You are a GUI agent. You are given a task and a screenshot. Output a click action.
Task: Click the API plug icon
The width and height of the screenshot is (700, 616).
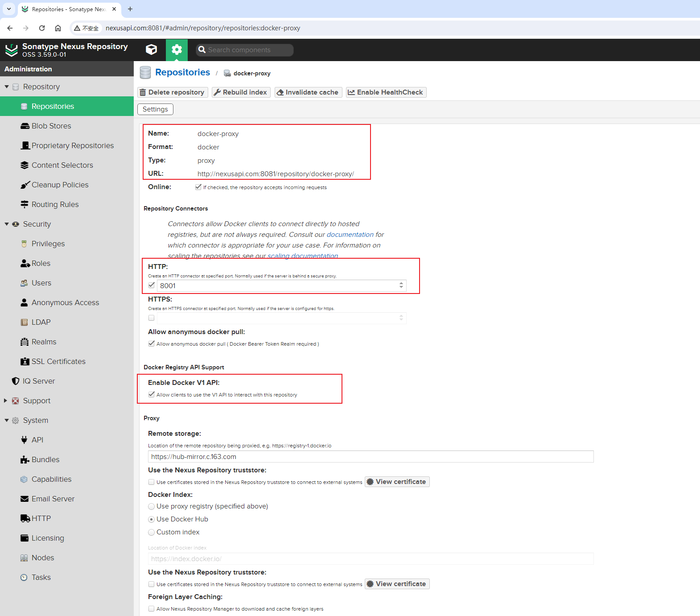[x=24, y=440]
